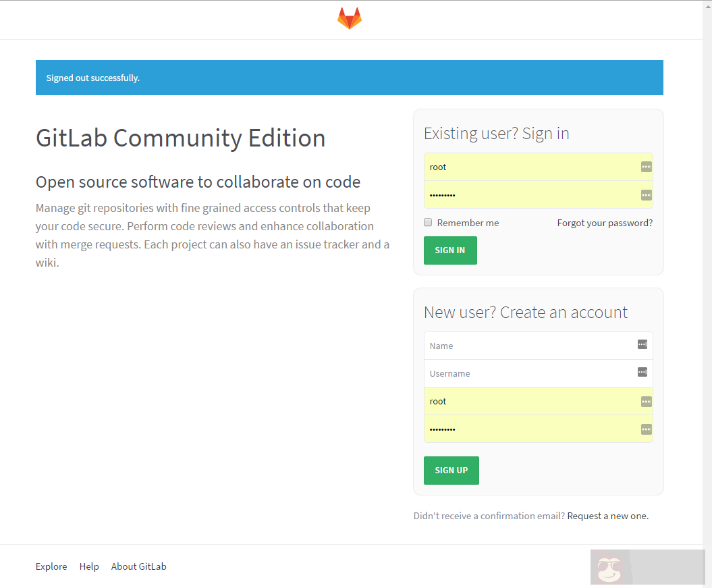Click the autofill icon in the sign-up email field
The width and height of the screenshot is (712, 588).
click(x=646, y=400)
